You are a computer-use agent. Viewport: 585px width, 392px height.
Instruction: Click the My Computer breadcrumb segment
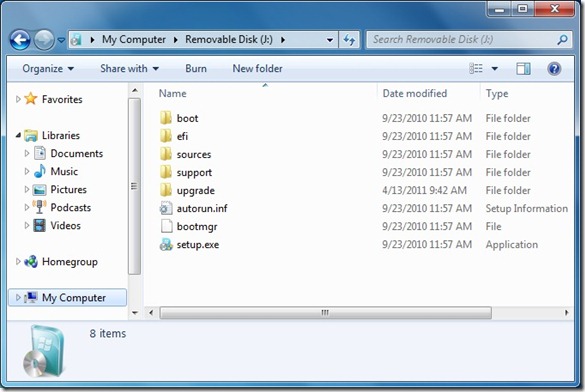click(x=134, y=40)
